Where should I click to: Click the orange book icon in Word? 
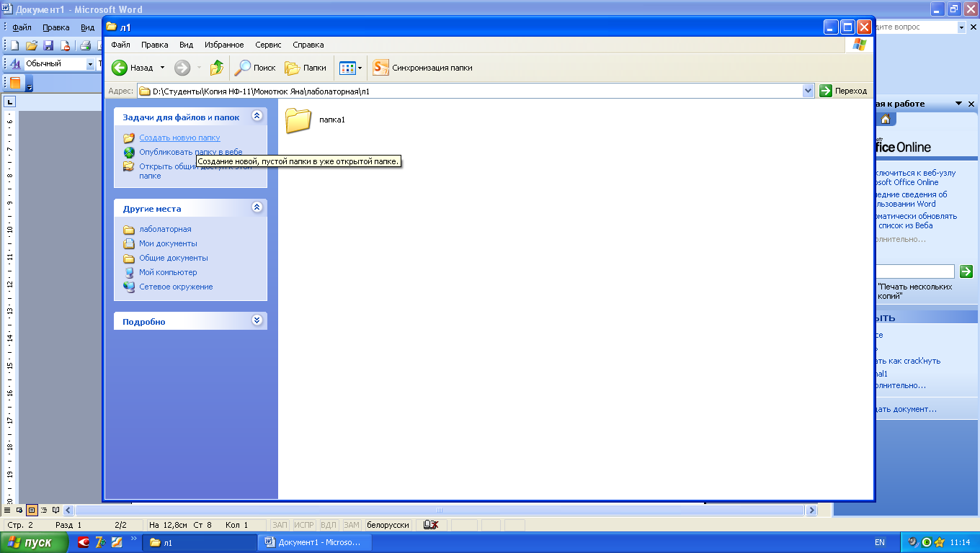(x=15, y=83)
